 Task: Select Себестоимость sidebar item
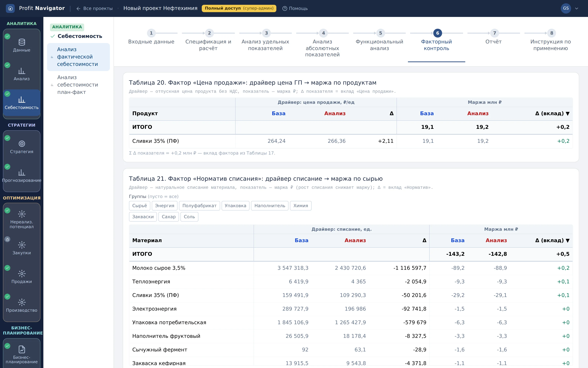tap(22, 103)
